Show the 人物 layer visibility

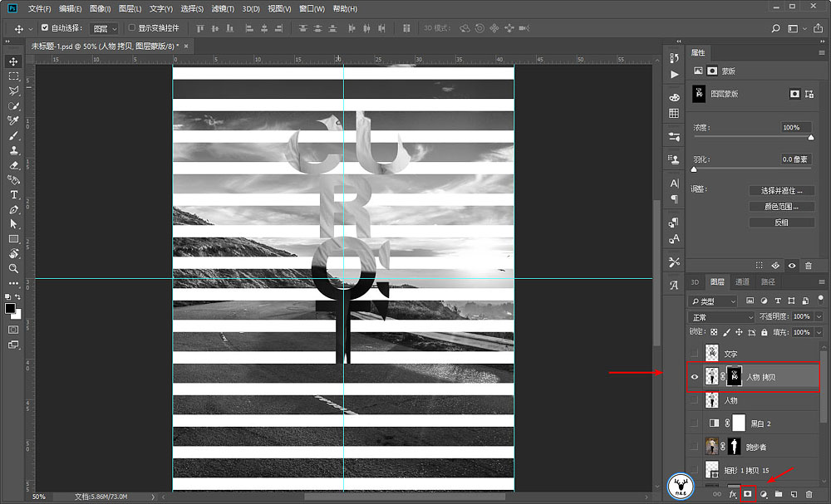(694, 400)
